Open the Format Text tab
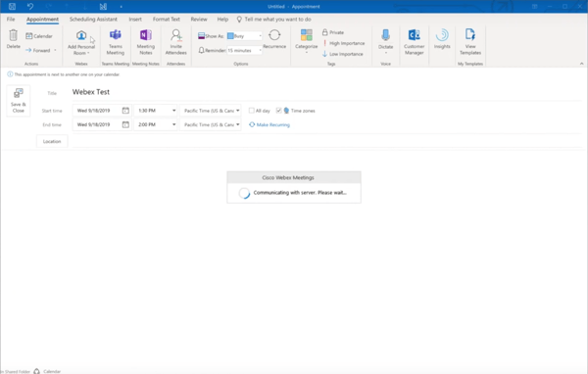Viewport: 588px width, 374px height. coord(167,20)
